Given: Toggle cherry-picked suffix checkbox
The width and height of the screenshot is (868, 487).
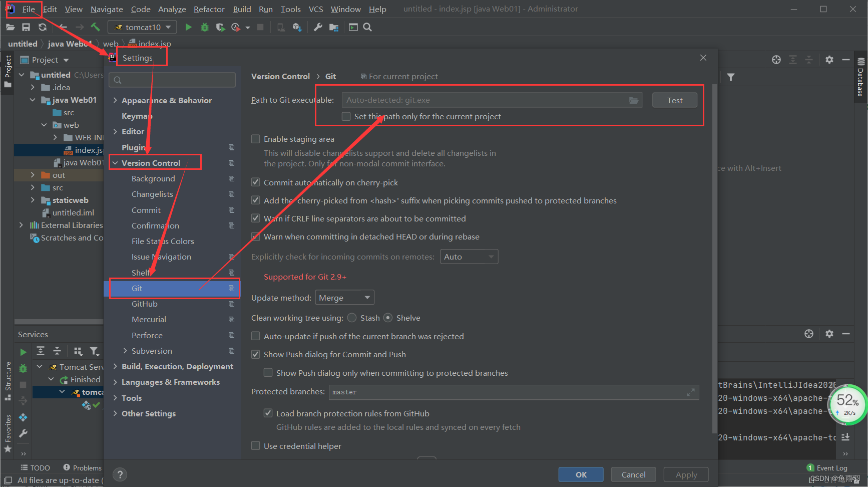Looking at the screenshot, I should tap(256, 200).
